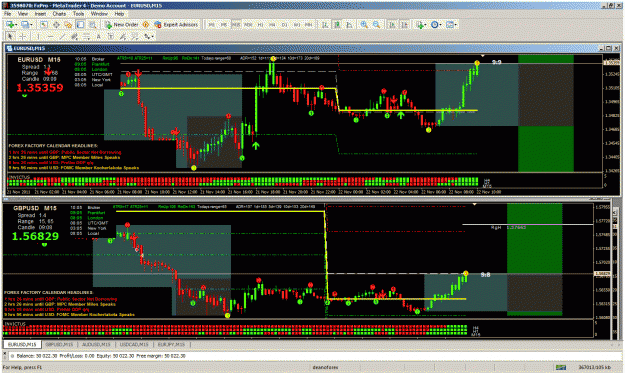Select the Fibonacci retracement tool
Screen dimensions: 625x373
[x=86, y=36]
